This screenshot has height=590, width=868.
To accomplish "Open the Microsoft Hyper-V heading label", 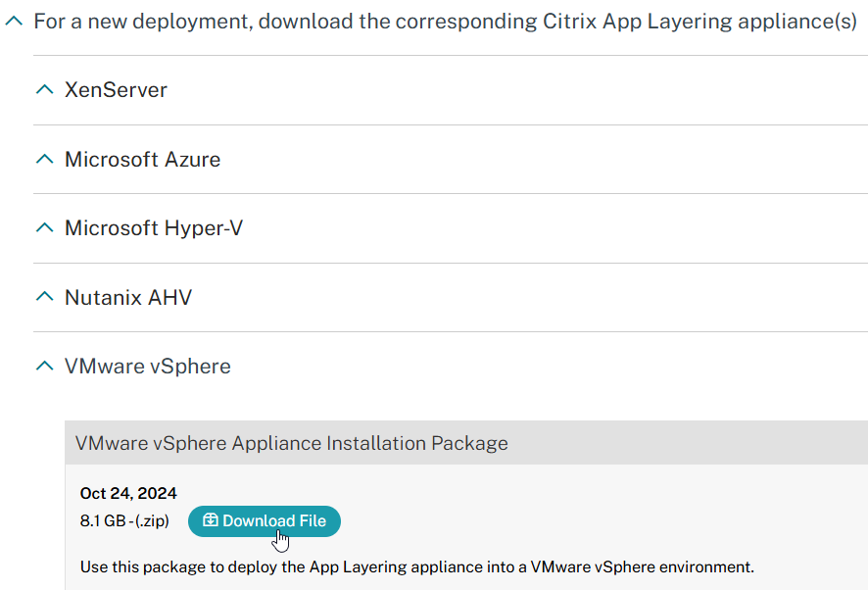I will pos(154,228).
